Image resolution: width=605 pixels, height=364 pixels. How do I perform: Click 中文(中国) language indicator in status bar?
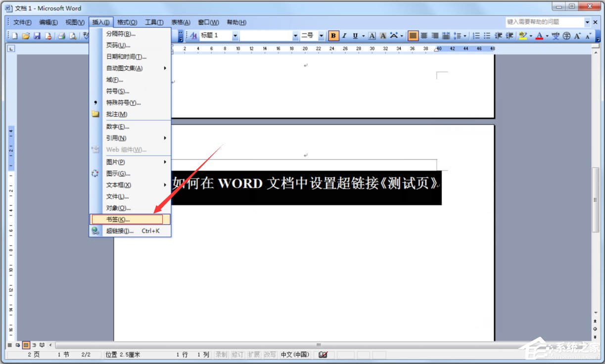(x=294, y=354)
